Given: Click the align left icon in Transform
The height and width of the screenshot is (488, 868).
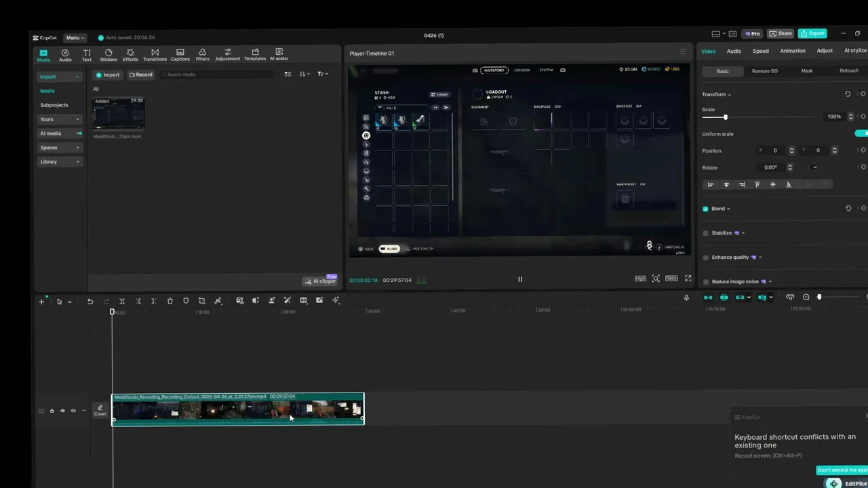Looking at the screenshot, I should pos(711,184).
